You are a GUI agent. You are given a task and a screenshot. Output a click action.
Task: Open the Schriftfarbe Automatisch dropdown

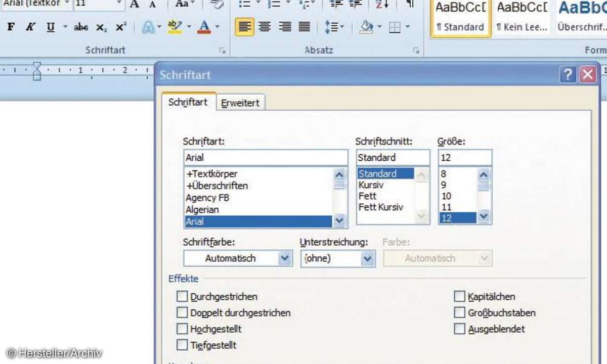tap(285, 258)
